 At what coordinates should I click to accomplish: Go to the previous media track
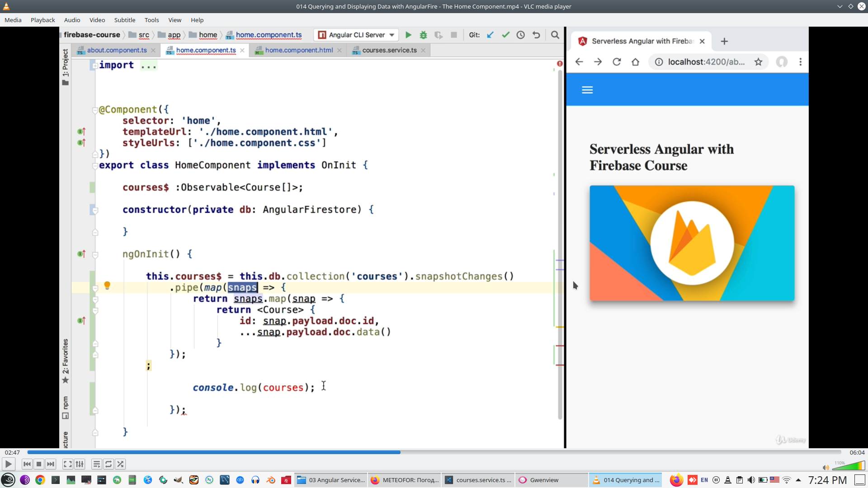[x=27, y=464]
